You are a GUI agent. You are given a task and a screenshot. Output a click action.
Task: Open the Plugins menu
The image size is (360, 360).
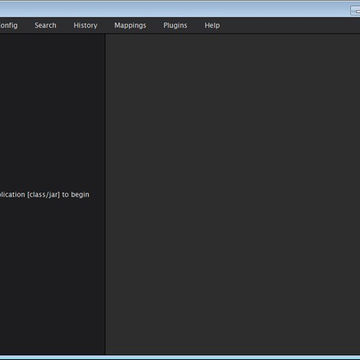click(x=175, y=26)
